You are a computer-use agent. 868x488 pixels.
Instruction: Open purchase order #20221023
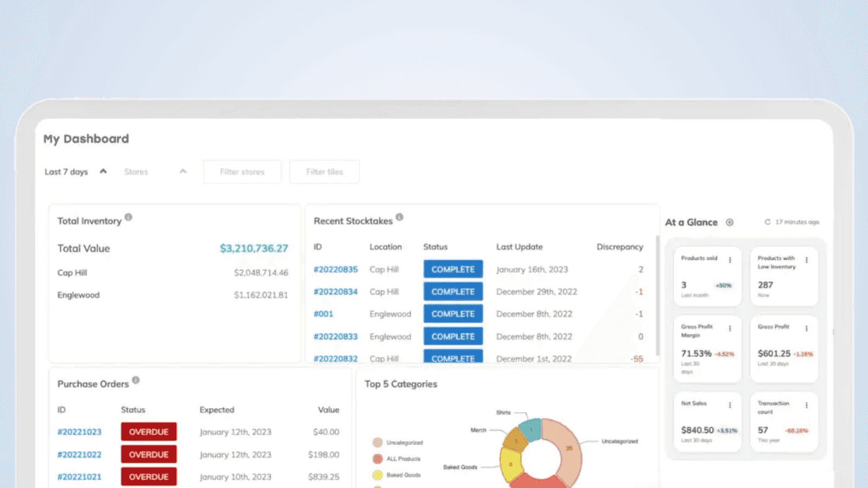(80, 432)
